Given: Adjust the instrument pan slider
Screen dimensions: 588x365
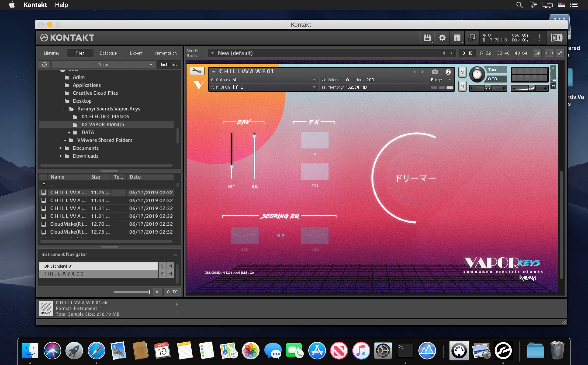Looking at the screenshot, I should (488, 88).
